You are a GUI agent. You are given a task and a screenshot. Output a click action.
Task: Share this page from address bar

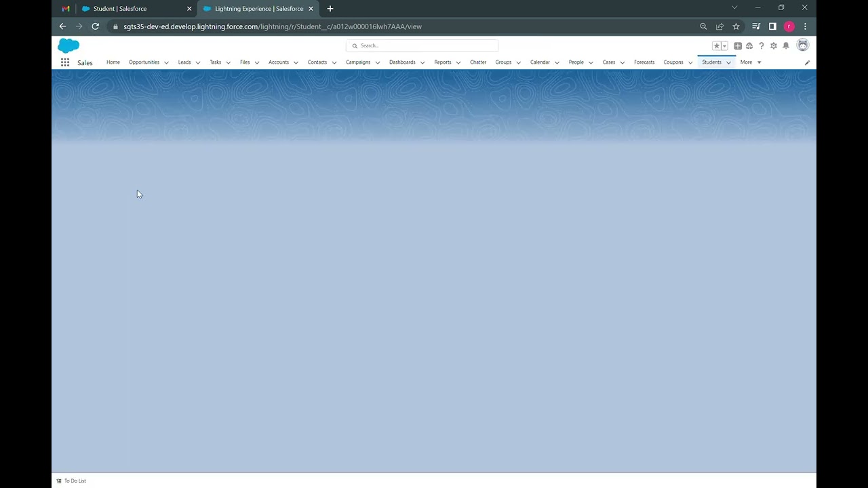coord(719,26)
